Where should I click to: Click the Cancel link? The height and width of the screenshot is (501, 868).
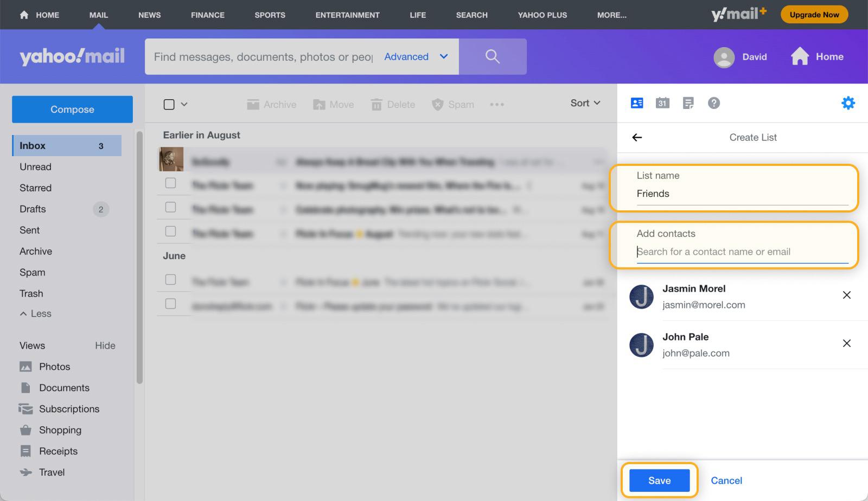tap(726, 480)
